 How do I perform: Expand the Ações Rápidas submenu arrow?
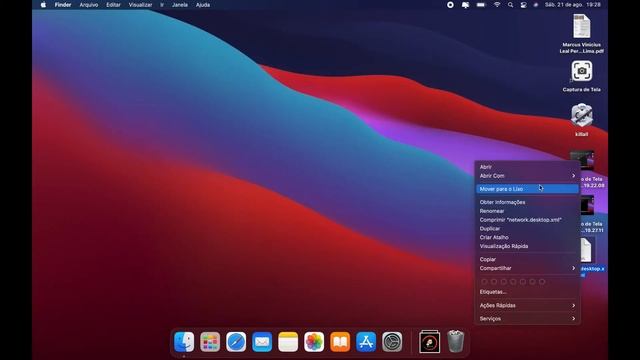coord(573,305)
